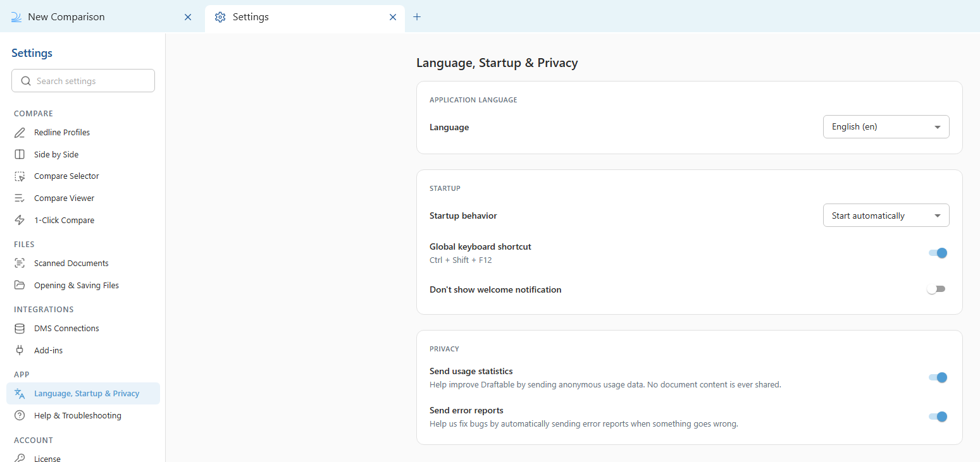Click the APPLICATION LANGUAGE section header

(x=473, y=100)
